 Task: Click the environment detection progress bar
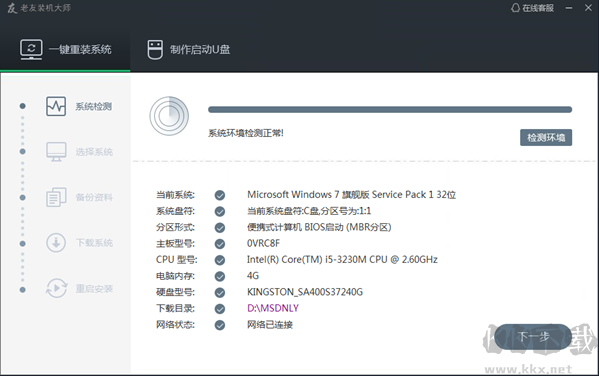390,110
